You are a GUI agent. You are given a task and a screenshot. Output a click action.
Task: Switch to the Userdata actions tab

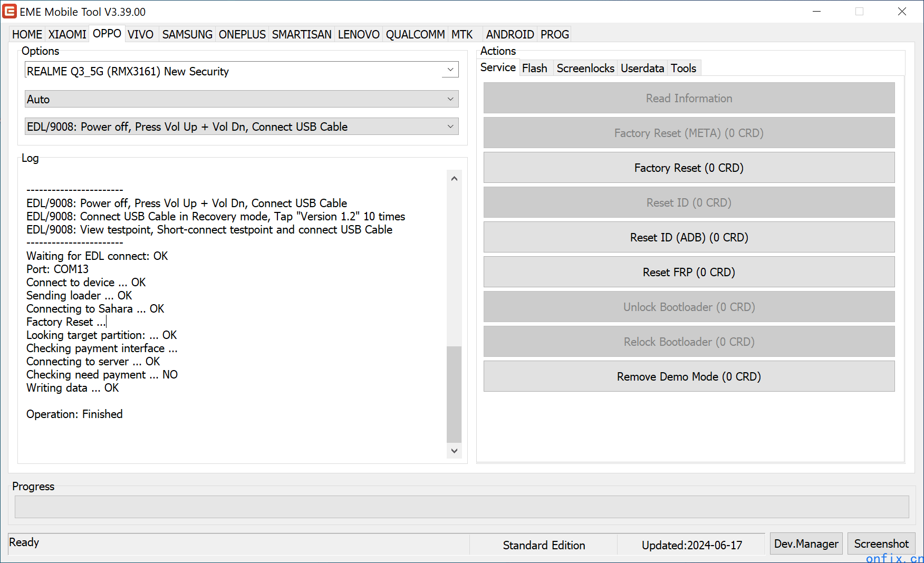(642, 69)
